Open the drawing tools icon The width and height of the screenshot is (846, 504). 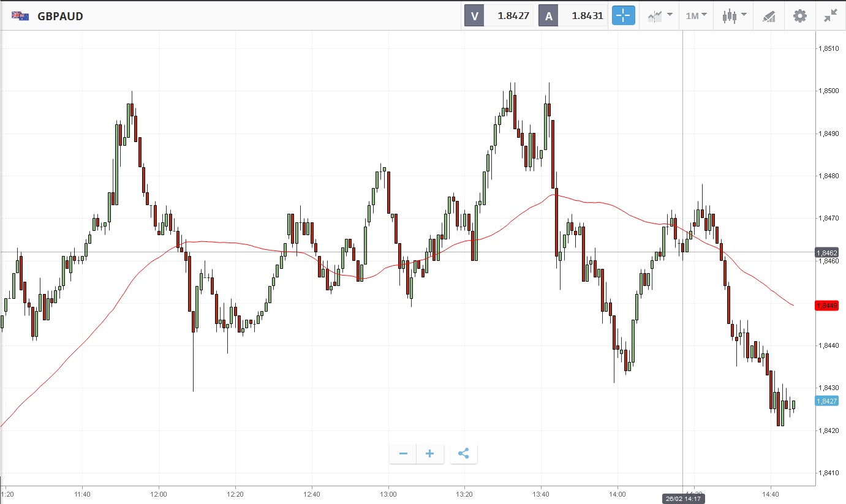769,17
